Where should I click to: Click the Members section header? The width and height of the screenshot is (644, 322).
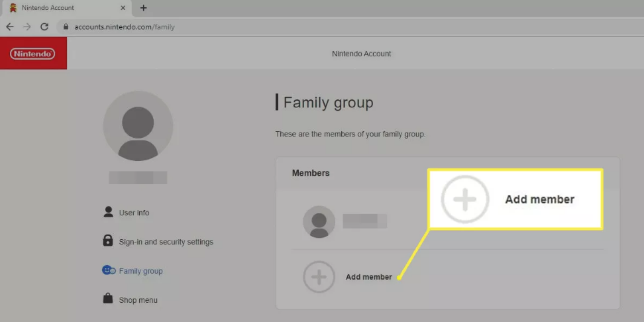(311, 174)
